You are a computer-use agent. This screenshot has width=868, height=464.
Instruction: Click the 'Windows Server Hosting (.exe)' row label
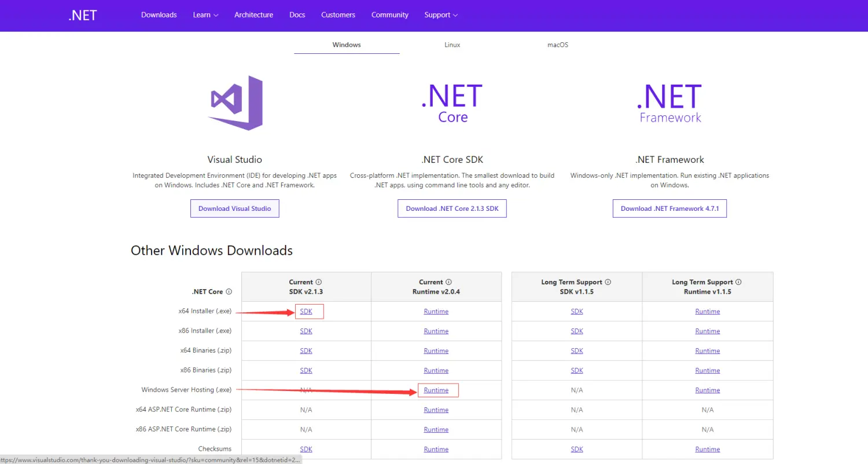(x=186, y=390)
